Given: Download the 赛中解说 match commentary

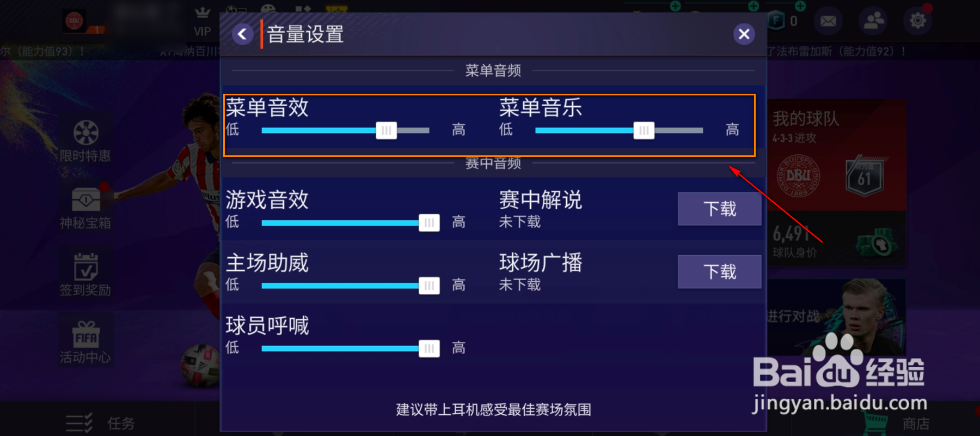Looking at the screenshot, I should click(719, 209).
